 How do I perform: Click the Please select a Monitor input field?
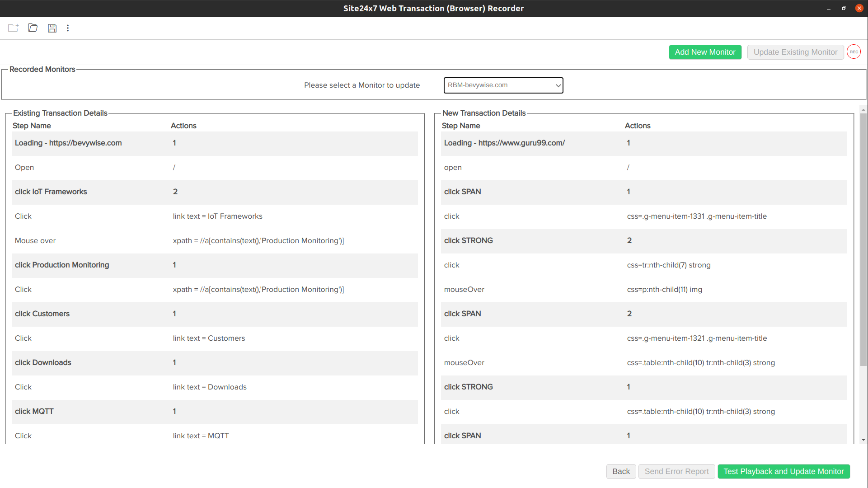502,85
